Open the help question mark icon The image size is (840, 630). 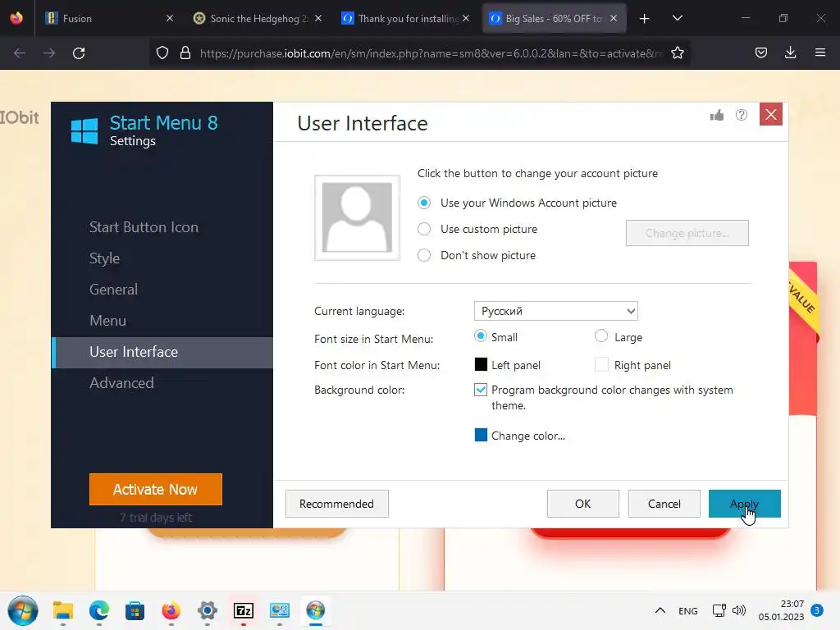(x=742, y=115)
